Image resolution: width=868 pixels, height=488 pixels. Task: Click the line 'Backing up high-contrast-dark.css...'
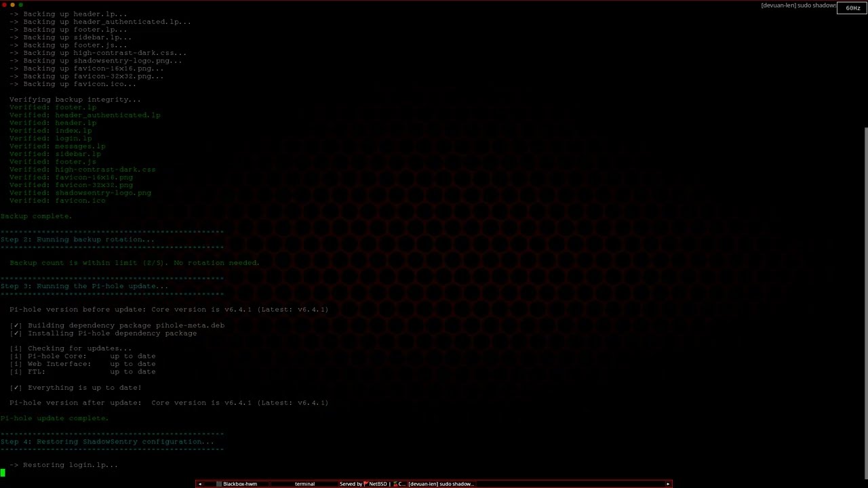click(x=98, y=53)
